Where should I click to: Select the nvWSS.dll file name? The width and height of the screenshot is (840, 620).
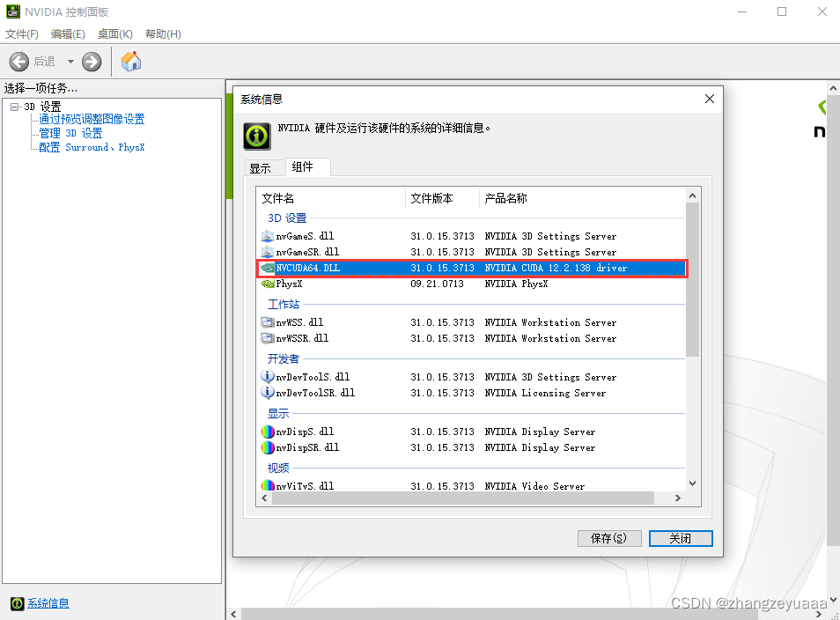click(x=299, y=322)
